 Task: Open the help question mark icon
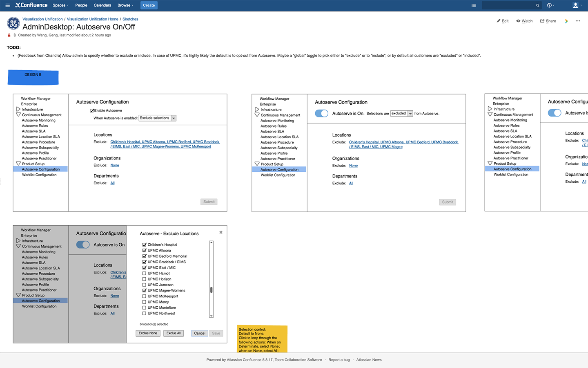click(550, 5)
